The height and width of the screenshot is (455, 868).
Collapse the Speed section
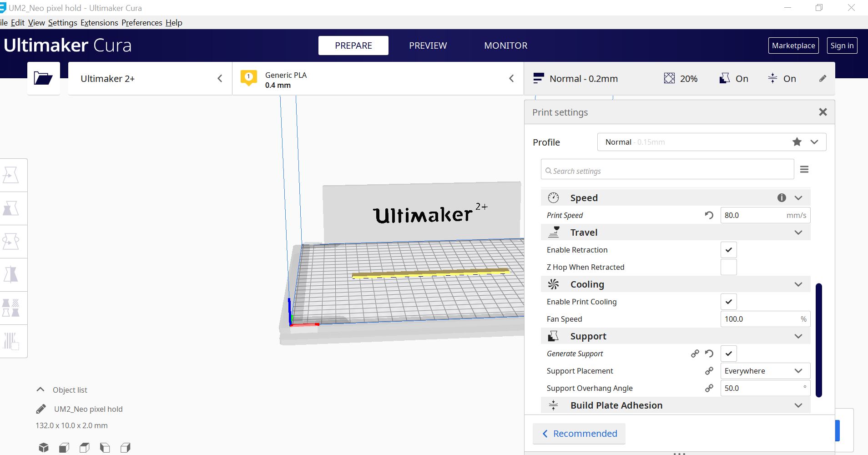click(x=798, y=197)
